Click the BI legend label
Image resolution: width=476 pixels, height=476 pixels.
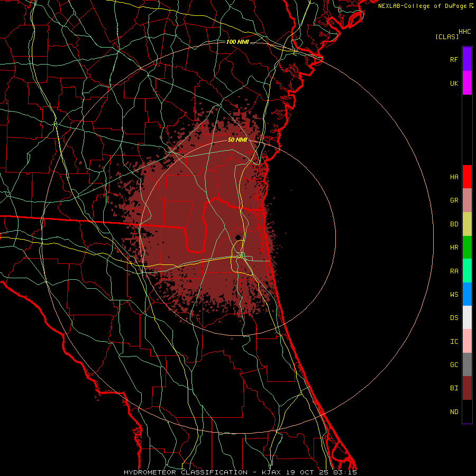pyautogui.click(x=454, y=388)
